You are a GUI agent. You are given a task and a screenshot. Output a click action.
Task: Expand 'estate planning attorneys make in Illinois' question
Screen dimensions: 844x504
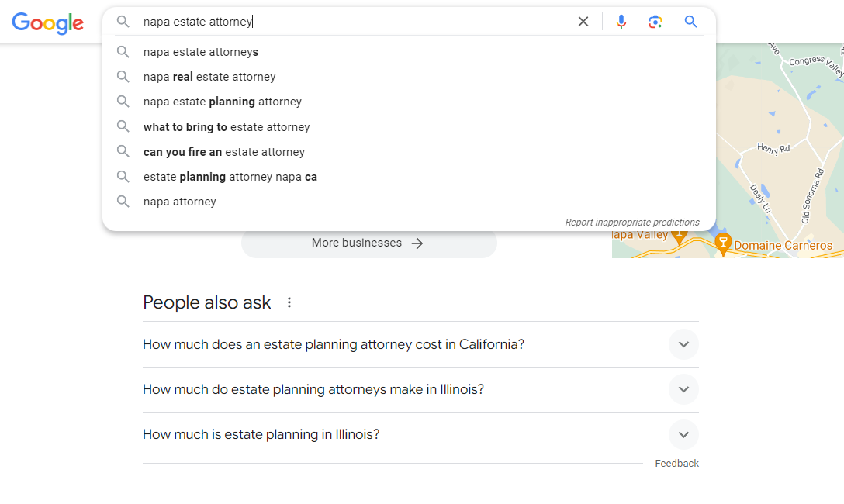[420, 389]
